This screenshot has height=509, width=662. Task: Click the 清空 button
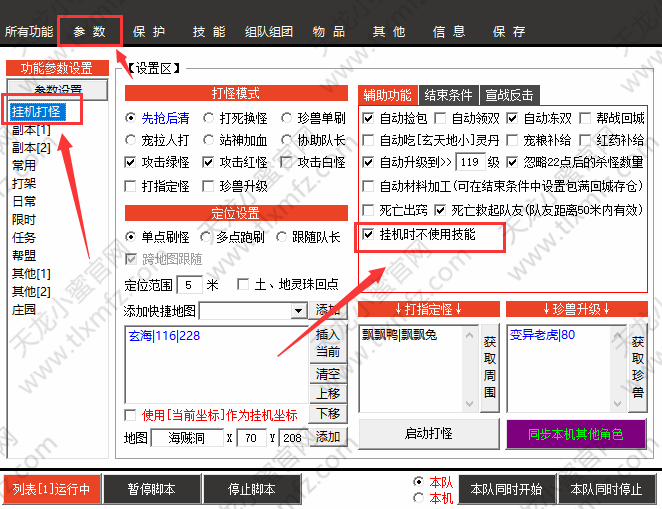click(x=328, y=374)
